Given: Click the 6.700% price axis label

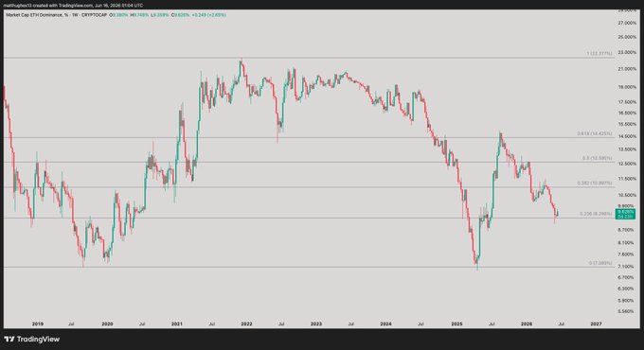Looking at the screenshot, I should click(627, 277).
